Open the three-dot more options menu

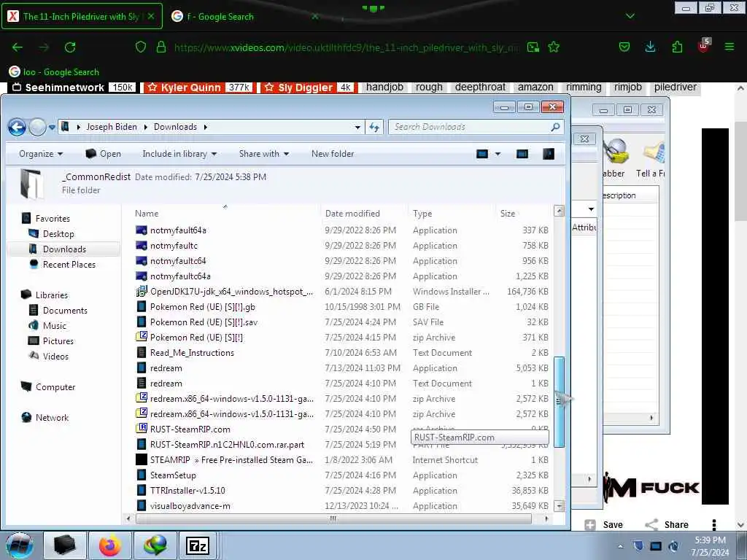713,525
